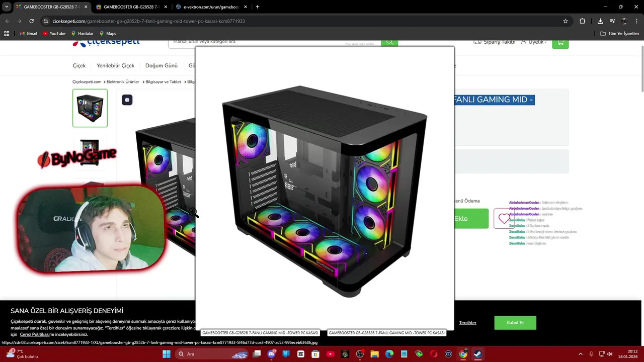Image resolution: width=644 pixels, height=362 pixels.
Task: Open Chrome downloads icon
Action: [600, 21]
